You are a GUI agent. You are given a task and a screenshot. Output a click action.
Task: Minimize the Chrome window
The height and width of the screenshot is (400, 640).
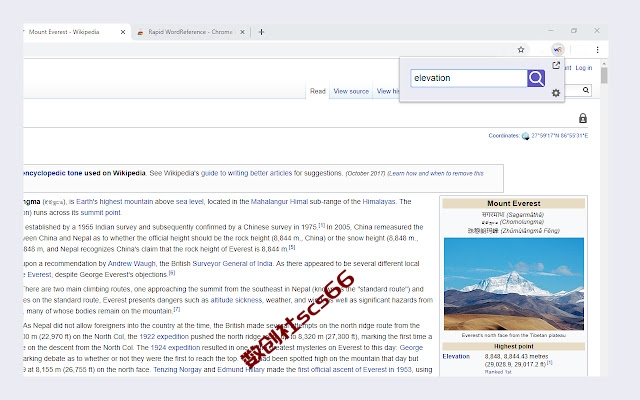(551, 31)
